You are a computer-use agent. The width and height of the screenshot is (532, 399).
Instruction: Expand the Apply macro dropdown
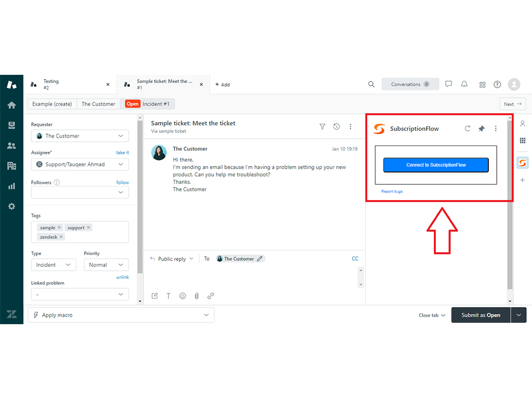(x=121, y=315)
